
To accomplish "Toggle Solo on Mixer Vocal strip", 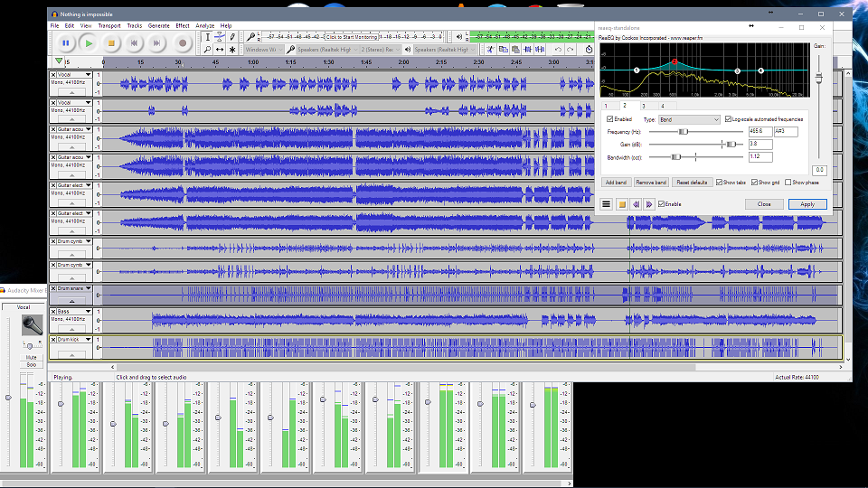I will pos(31,364).
